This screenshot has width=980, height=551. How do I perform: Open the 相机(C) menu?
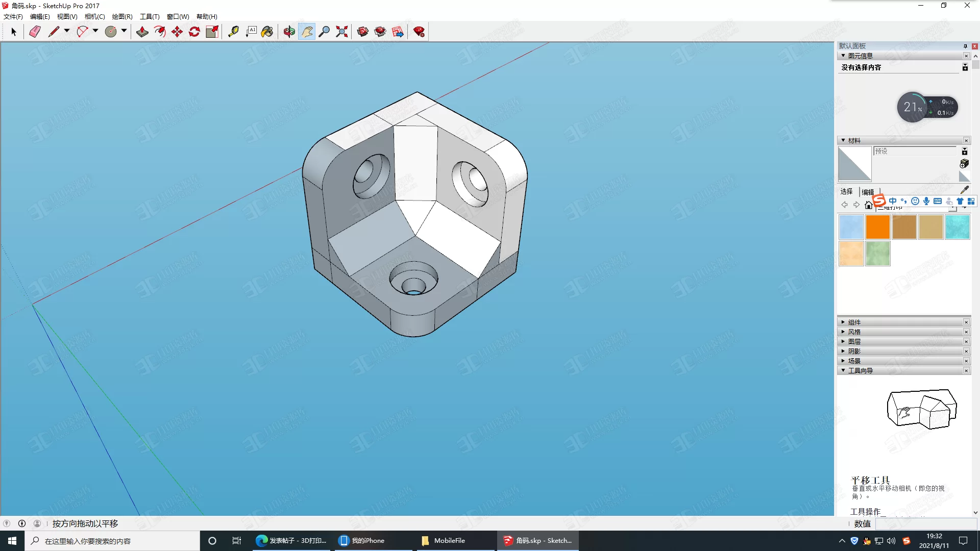coord(94,17)
